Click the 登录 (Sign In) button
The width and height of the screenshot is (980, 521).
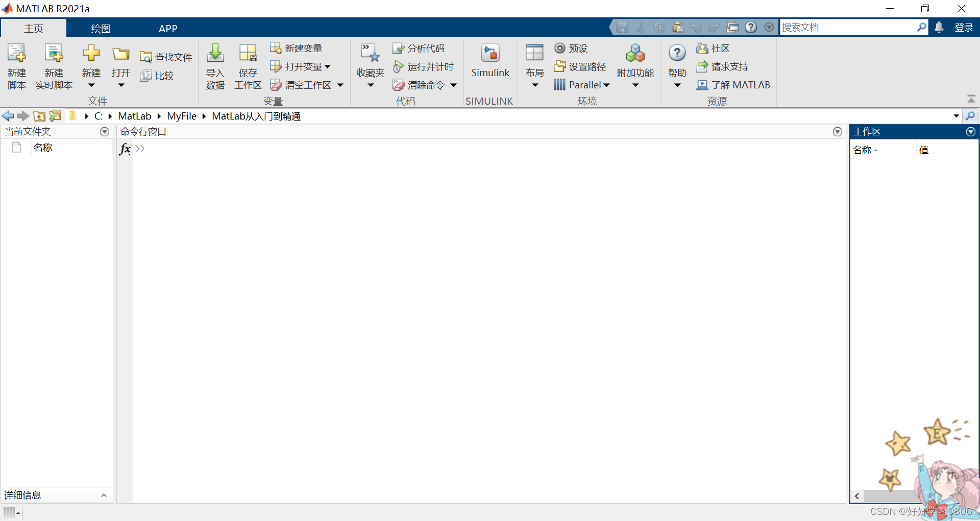click(964, 28)
